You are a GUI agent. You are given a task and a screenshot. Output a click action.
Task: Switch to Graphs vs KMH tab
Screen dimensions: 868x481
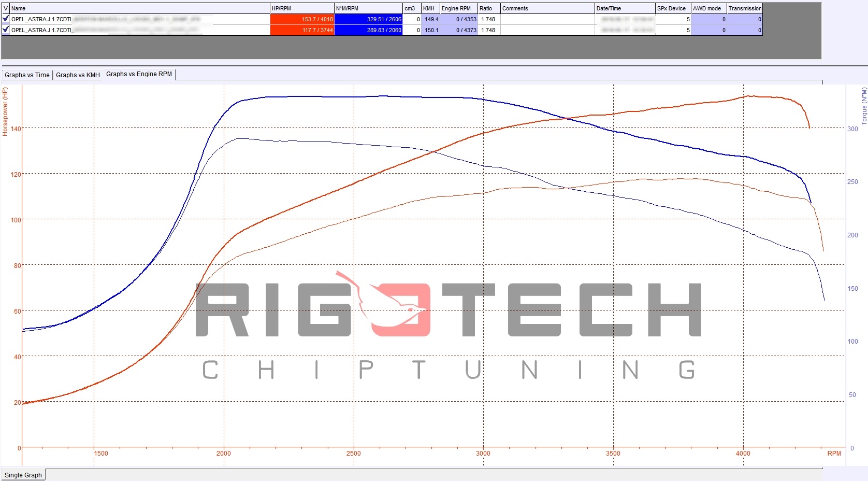pos(78,75)
